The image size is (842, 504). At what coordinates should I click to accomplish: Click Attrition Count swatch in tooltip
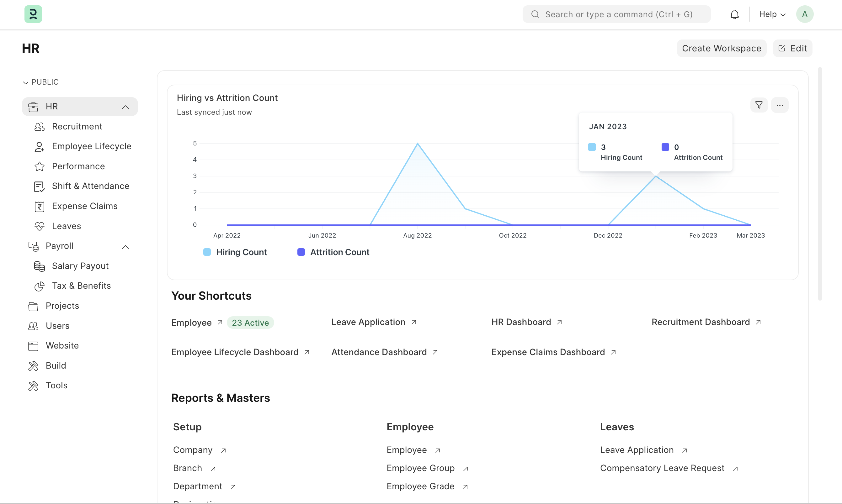click(665, 147)
